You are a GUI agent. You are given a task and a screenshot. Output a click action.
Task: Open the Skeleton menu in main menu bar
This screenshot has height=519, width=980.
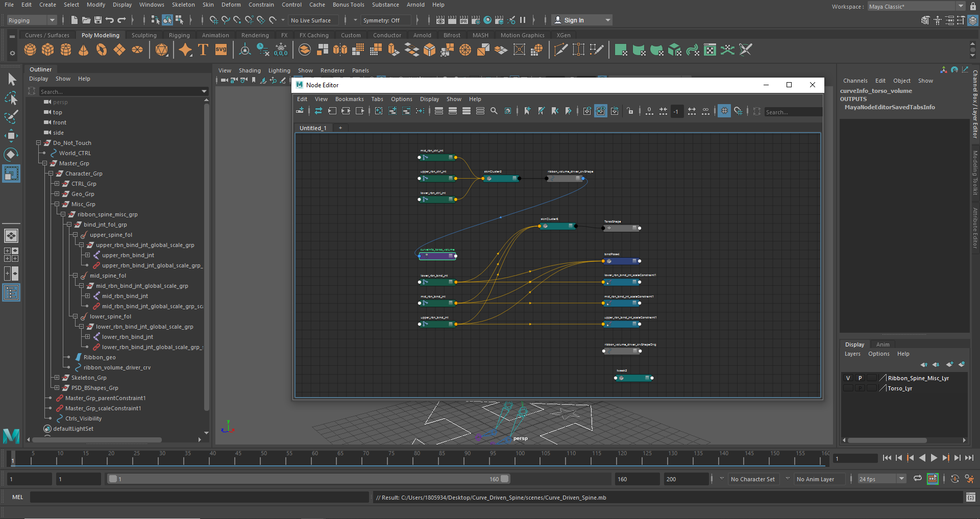[183, 5]
